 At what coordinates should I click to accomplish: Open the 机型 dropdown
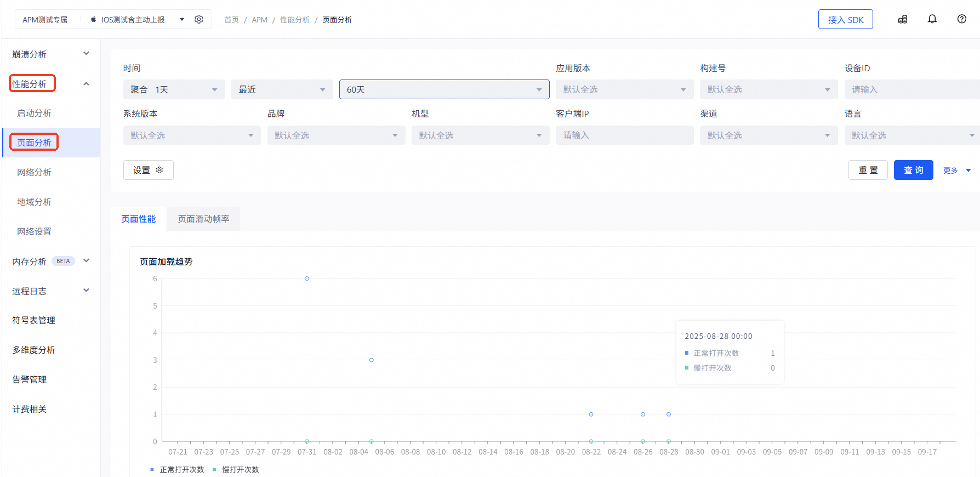click(x=481, y=135)
